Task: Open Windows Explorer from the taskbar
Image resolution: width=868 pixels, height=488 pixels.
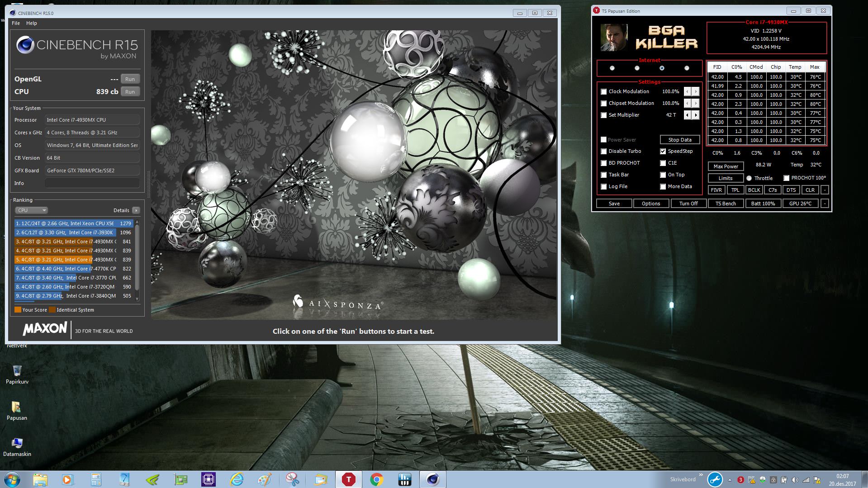Action: click(x=40, y=479)
